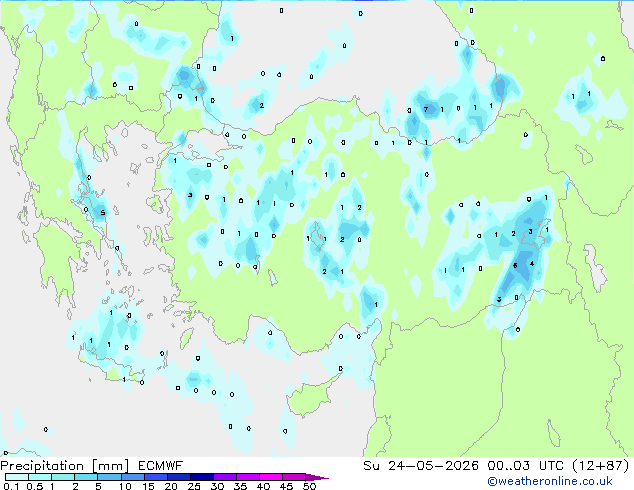Click the 'Precipitation [mm]' legend title
This screenshot has height=490, width=634.
[x=65, y=466]
